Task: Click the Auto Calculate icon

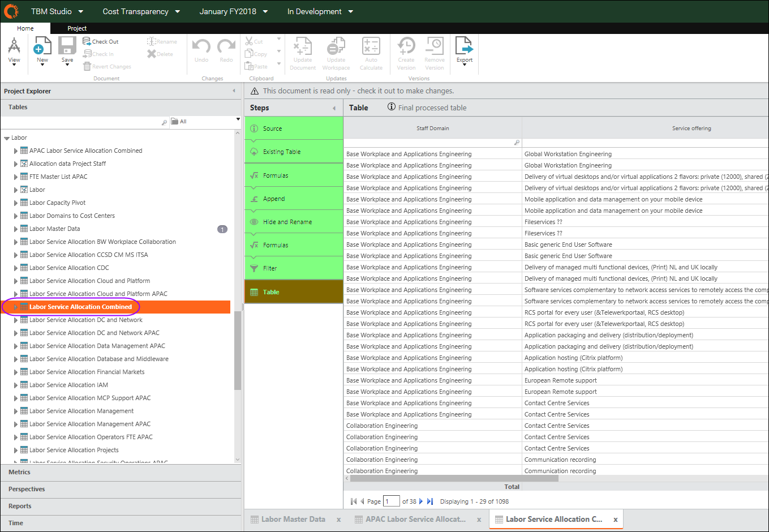Action: coord(371,46)
